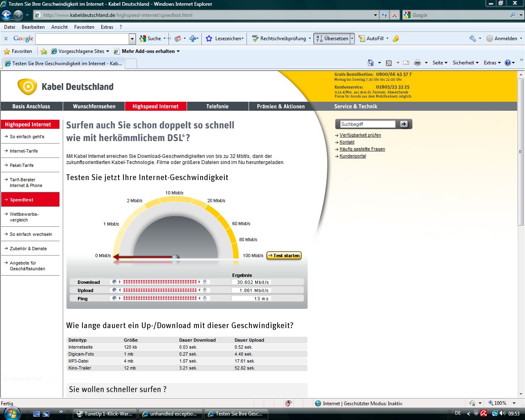Switch to the Telefonie navigation tab

[x=217, y=106]
